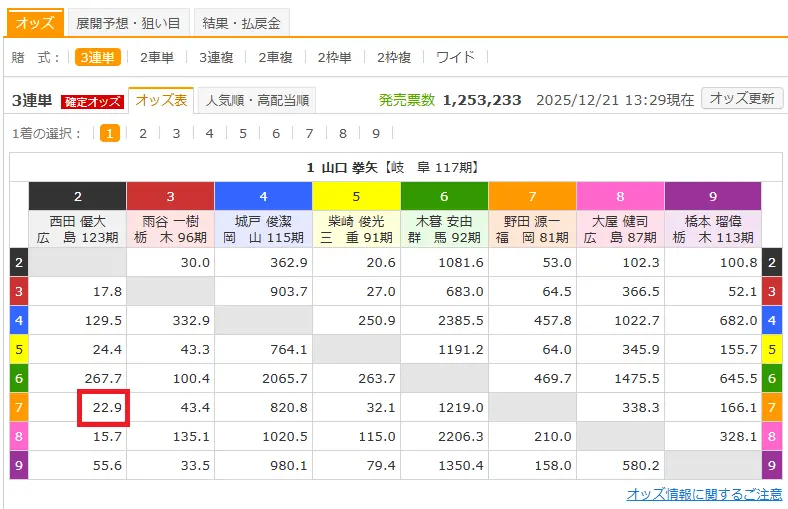Click the blue number 4 column header
This screenshot has height=509, width=788.
click(x=263, y=196)
